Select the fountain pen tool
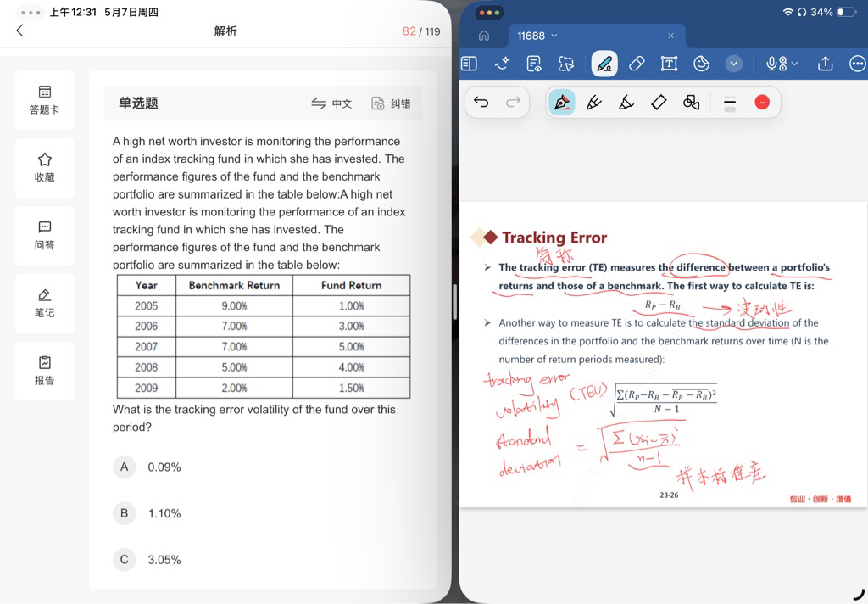The height and width of the screenshot is (604, 868). pos(561,103)
